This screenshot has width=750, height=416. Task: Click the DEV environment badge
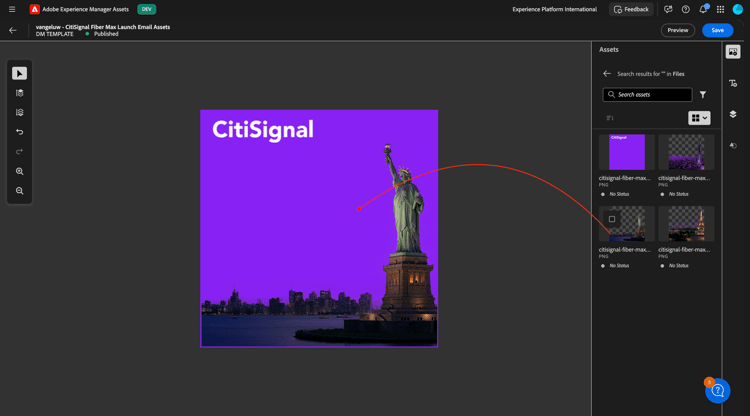(146, 9)
